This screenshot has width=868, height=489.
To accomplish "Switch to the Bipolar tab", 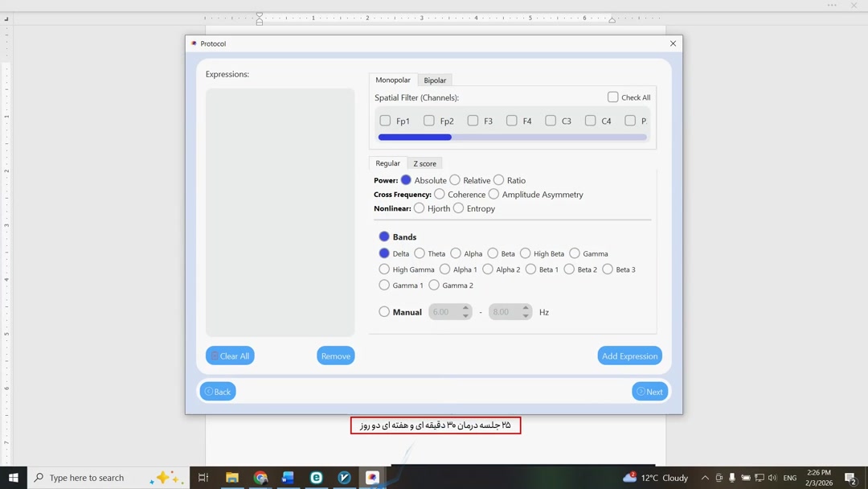I will 435,80.
